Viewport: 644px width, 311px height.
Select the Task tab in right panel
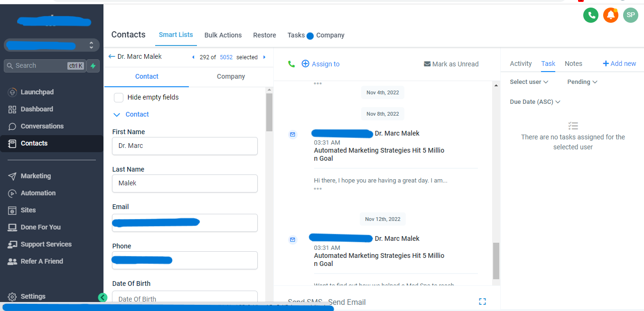(x=548, y=64)
